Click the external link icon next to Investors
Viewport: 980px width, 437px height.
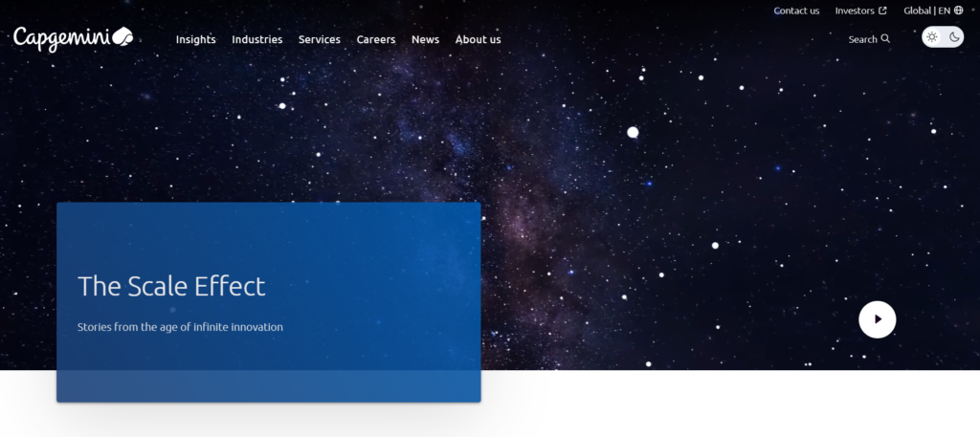[x=882, y=11]
